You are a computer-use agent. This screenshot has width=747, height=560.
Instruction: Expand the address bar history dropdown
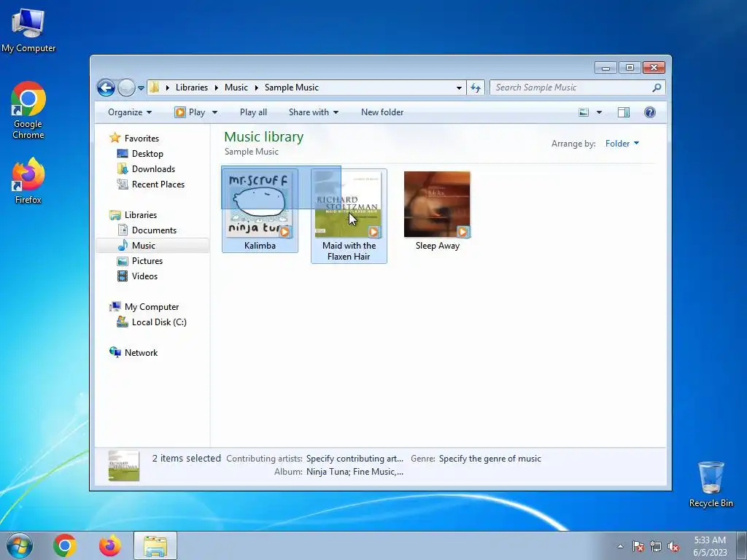tap(459, 87)
